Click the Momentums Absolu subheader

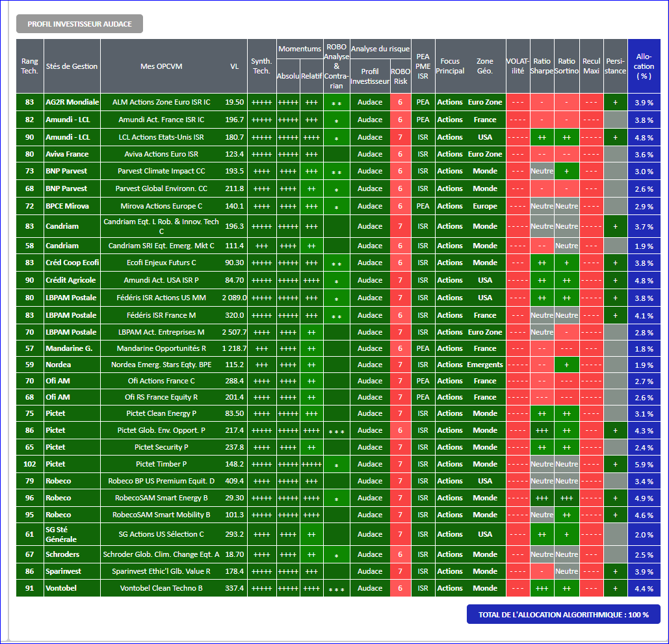288,76
